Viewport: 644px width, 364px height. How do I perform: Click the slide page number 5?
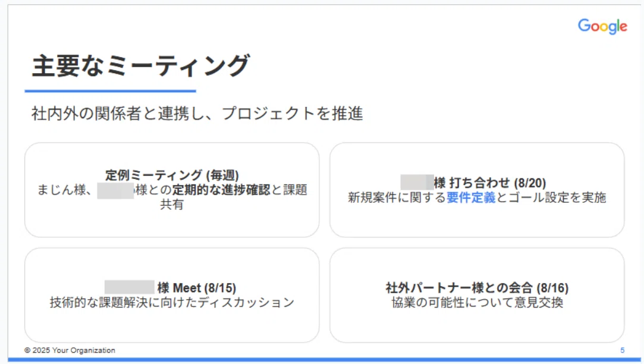pyautogui.click(x=622, y=350)
